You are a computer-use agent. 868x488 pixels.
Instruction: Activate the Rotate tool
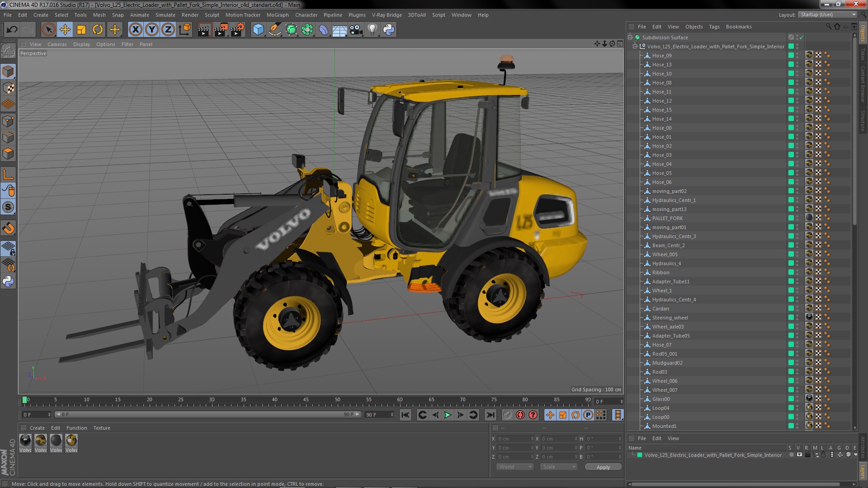[98, 30]
